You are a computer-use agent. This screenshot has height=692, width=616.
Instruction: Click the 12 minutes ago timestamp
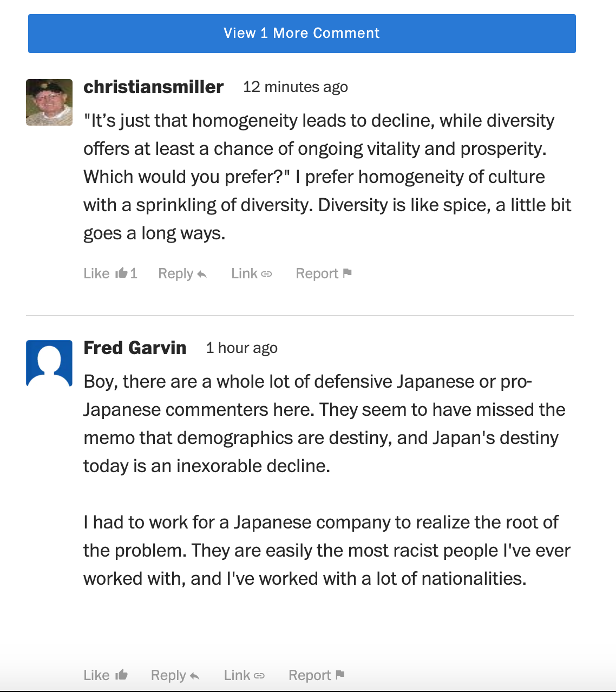pos(296,87)
